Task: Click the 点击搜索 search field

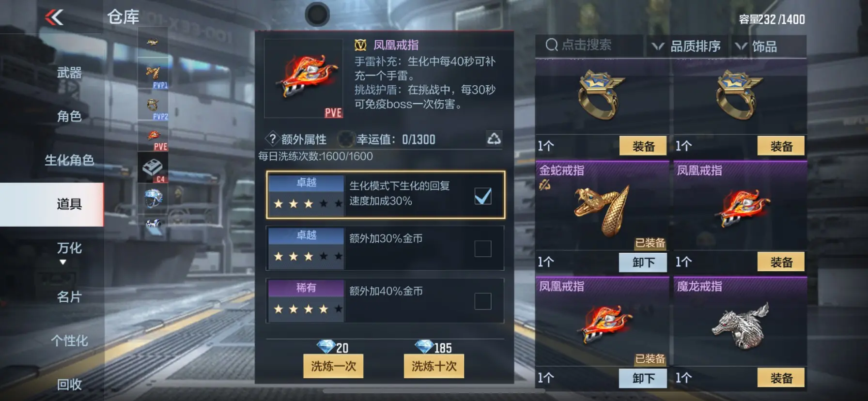Action: 589,46
